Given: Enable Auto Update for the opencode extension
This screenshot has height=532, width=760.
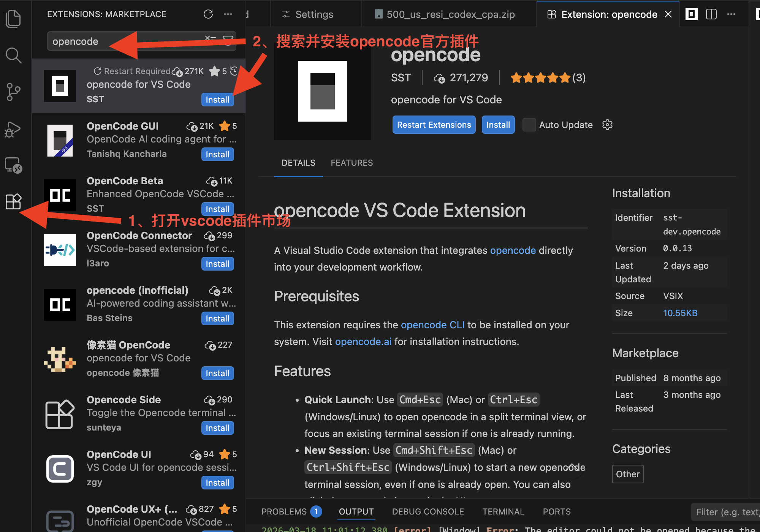Looking at the screenshot, I should click(529, 125).
